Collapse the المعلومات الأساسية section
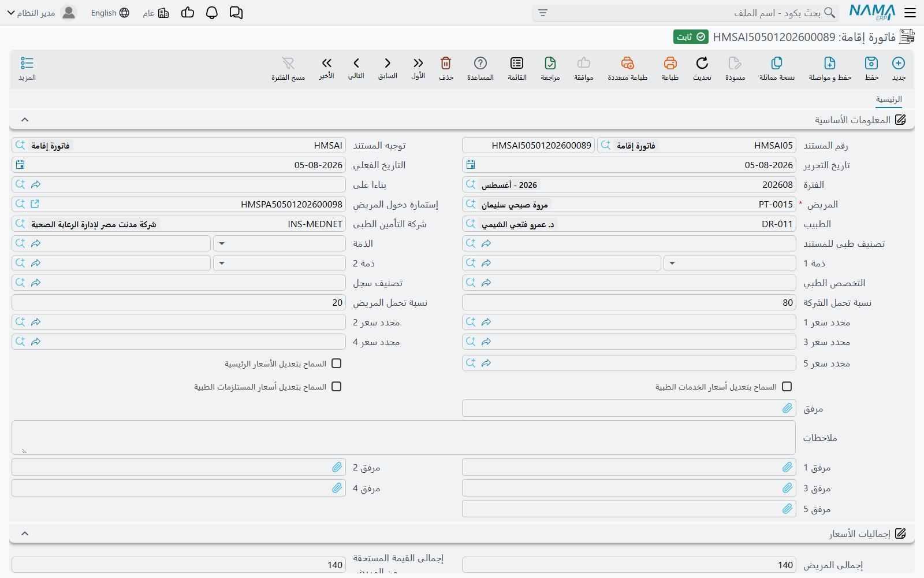The width and height of the screenshot is (924, 578). (25, 120)
